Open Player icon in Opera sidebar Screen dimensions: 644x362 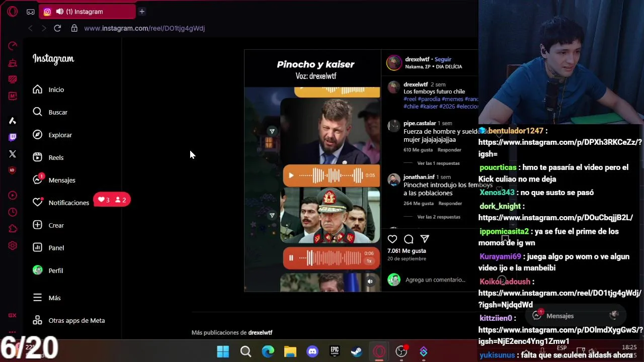(13, 196)
